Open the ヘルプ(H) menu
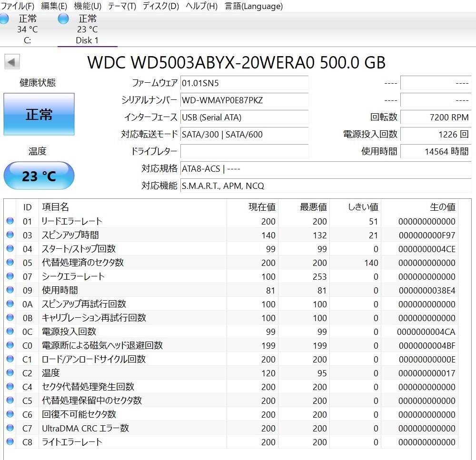The image size is (476, 460). [x=202, y=6]
